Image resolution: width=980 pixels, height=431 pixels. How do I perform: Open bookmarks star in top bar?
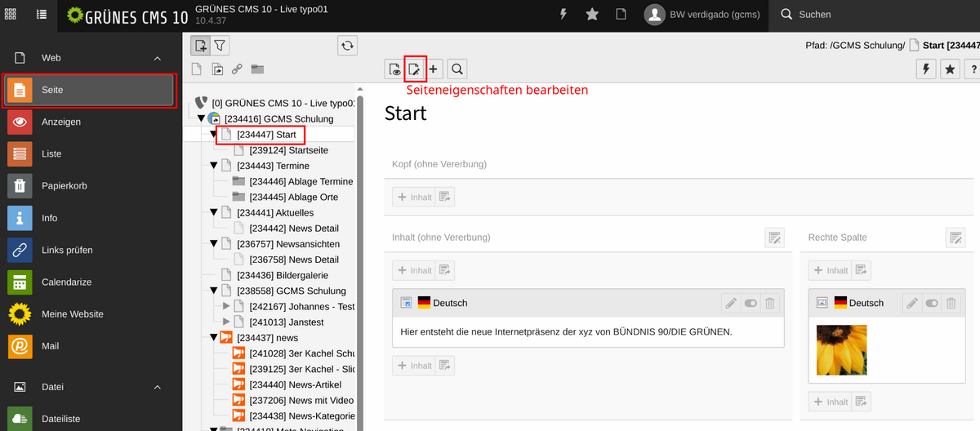coord(592,14)
